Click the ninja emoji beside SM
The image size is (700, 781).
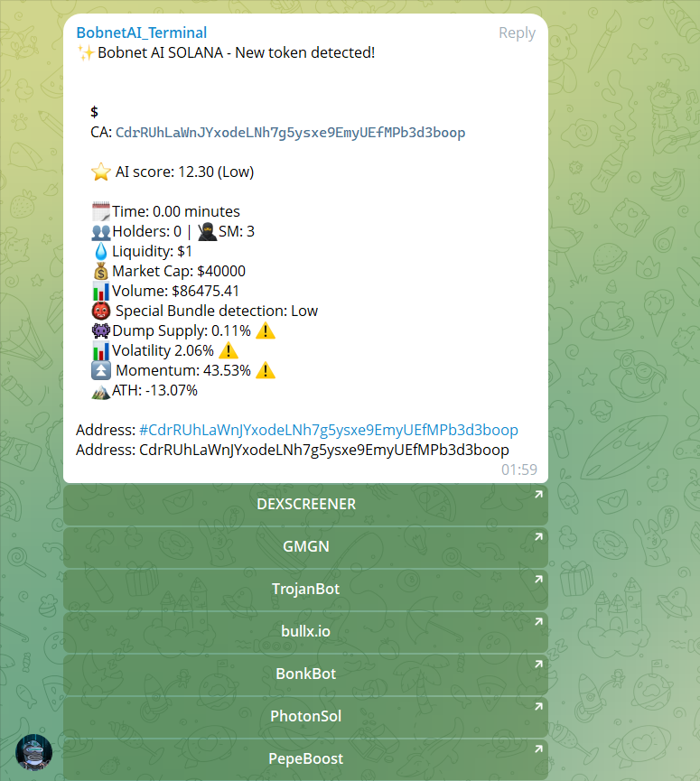[x=207, y=232]
